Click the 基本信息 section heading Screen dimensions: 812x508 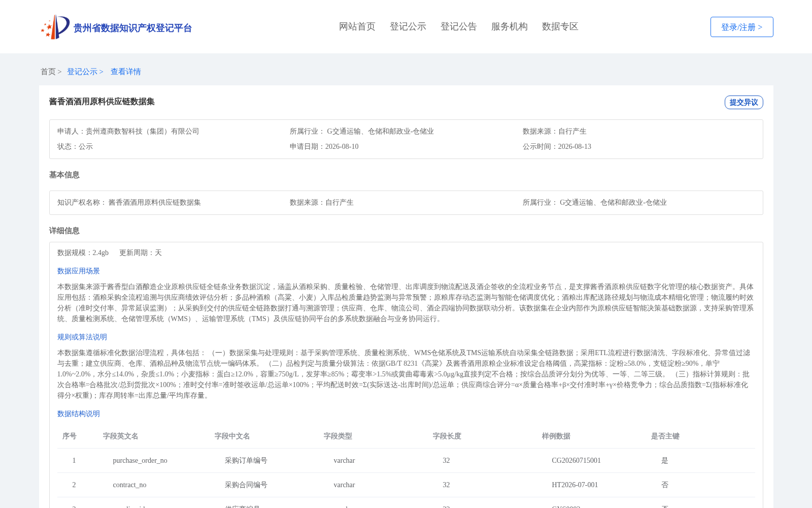(x=64, y=175)
